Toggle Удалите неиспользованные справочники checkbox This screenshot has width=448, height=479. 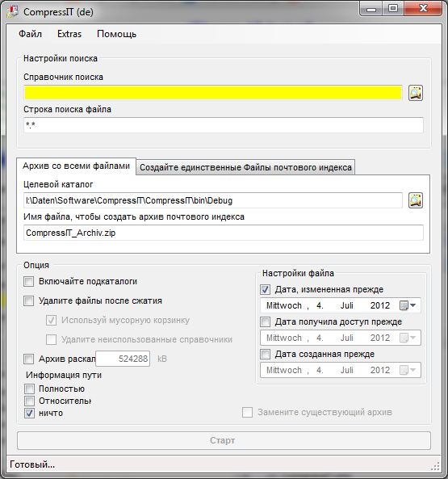(x=52, y=339)
